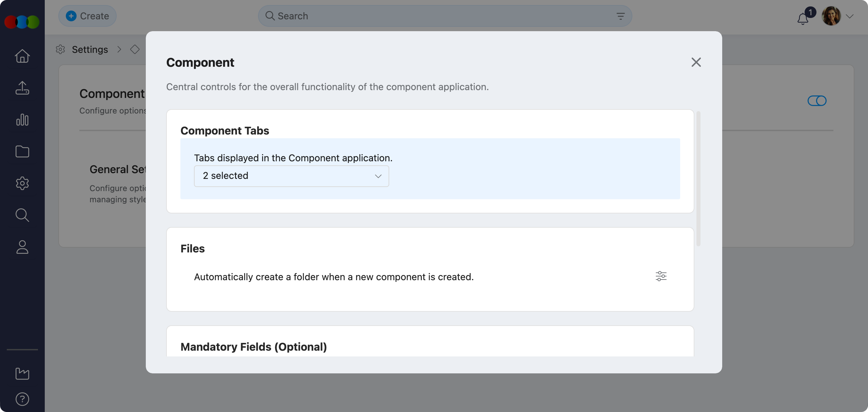Open the search filter control
Viewport: 868px width, 412px height.
pyautogui.click(x=620, y=16)
